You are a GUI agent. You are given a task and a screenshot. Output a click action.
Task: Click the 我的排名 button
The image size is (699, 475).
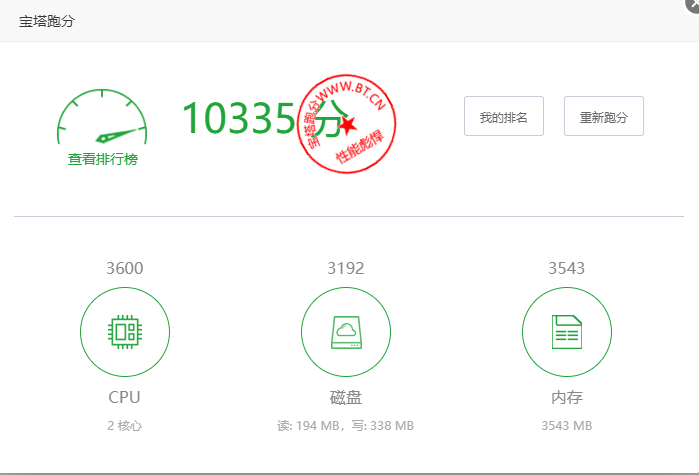pos(504,116)
